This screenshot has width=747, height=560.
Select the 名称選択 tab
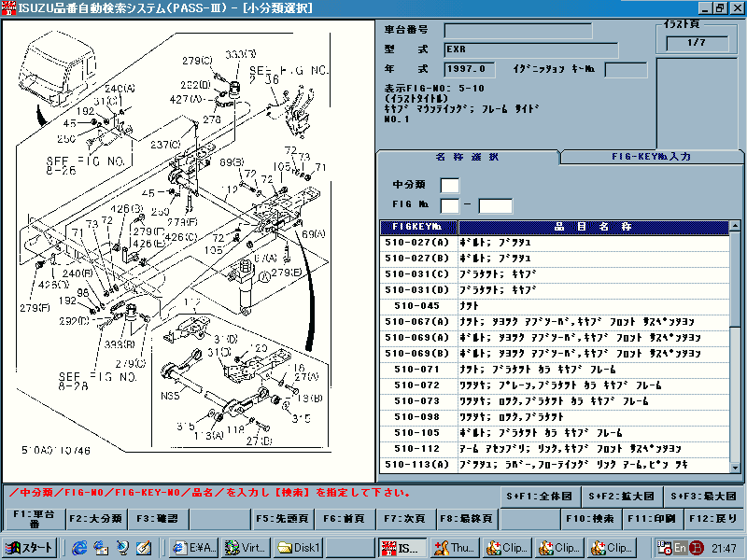468,157
